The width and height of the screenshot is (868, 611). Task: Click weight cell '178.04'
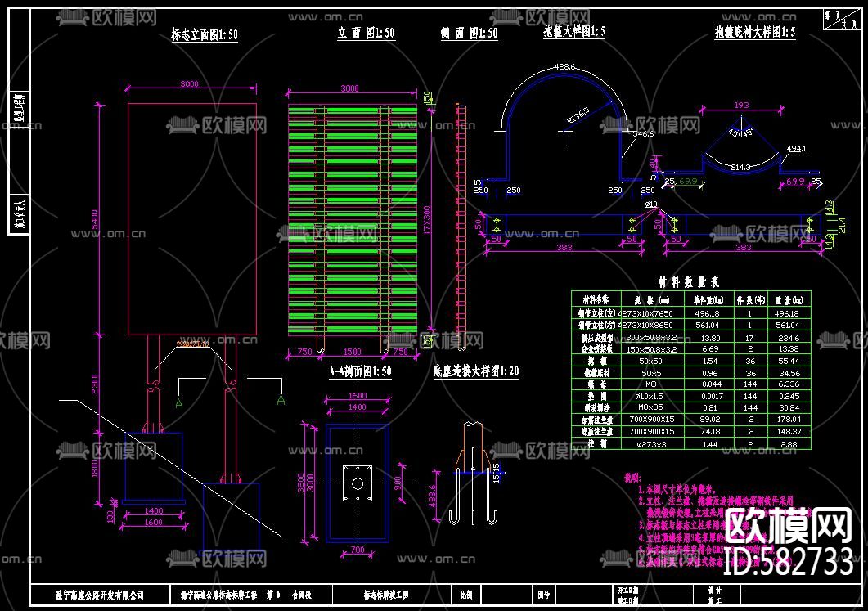click(x=789, y=420)
